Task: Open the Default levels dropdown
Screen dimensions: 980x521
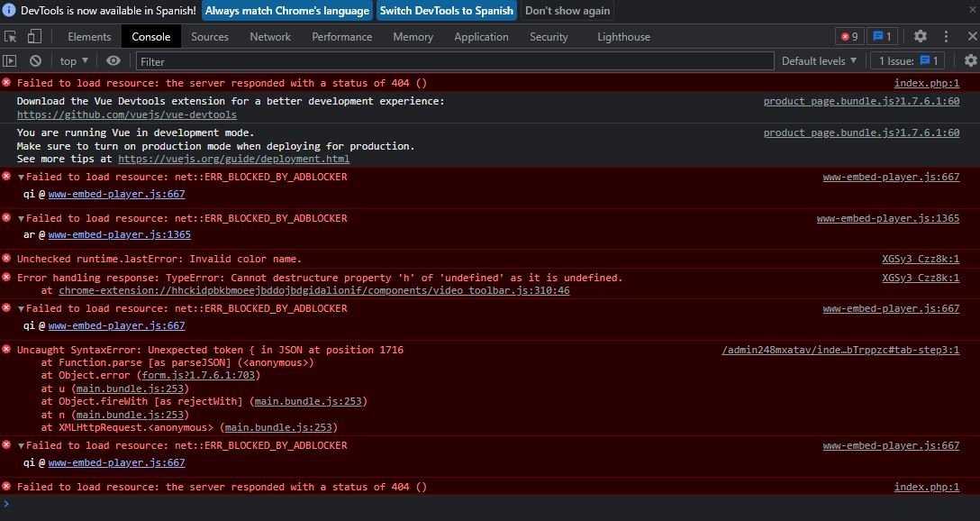Action: click(819, 61)
